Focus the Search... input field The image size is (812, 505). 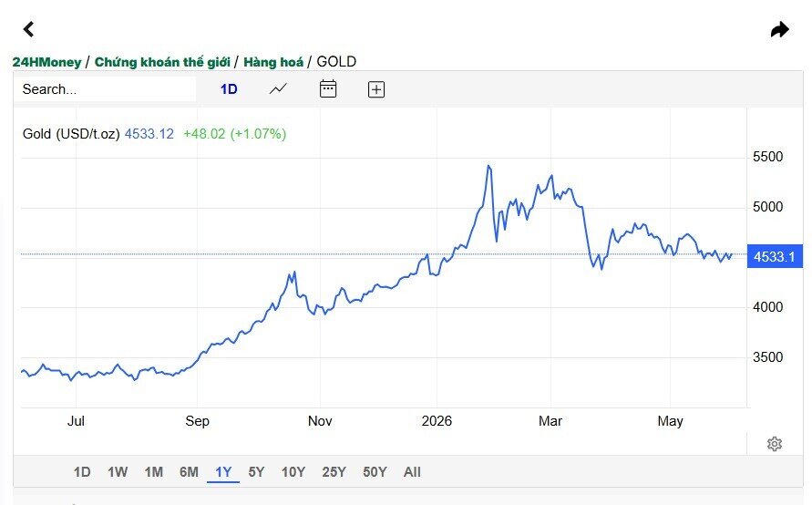coord(105,89)
